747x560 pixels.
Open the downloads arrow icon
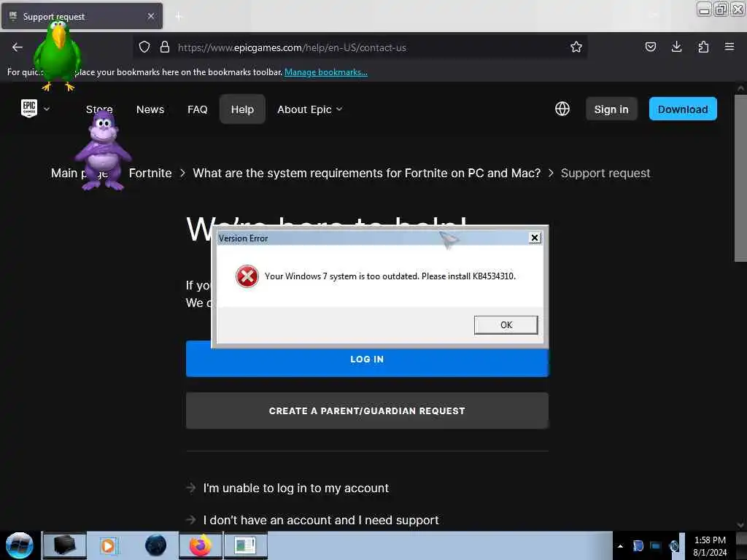point(676,47)
